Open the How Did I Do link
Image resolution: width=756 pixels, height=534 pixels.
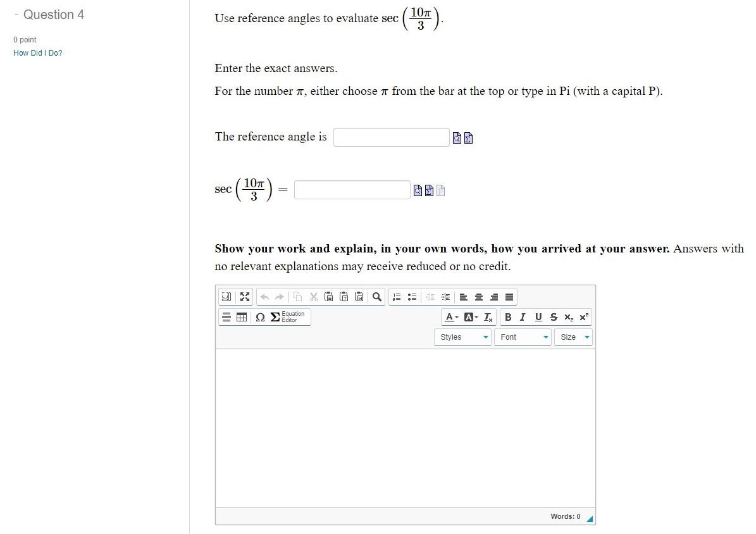tap(37, 53)
